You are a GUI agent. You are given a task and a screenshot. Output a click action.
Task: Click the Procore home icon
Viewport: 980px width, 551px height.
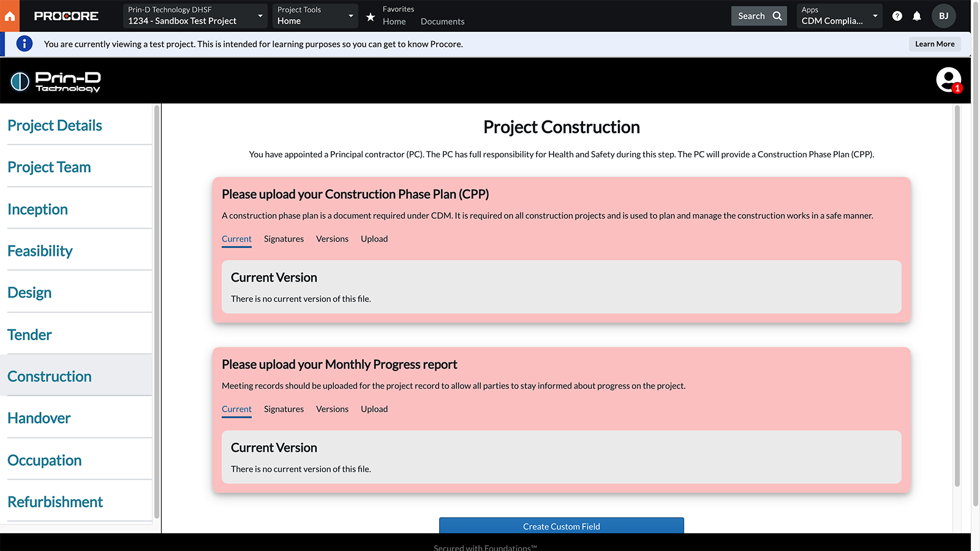(10, 16)
